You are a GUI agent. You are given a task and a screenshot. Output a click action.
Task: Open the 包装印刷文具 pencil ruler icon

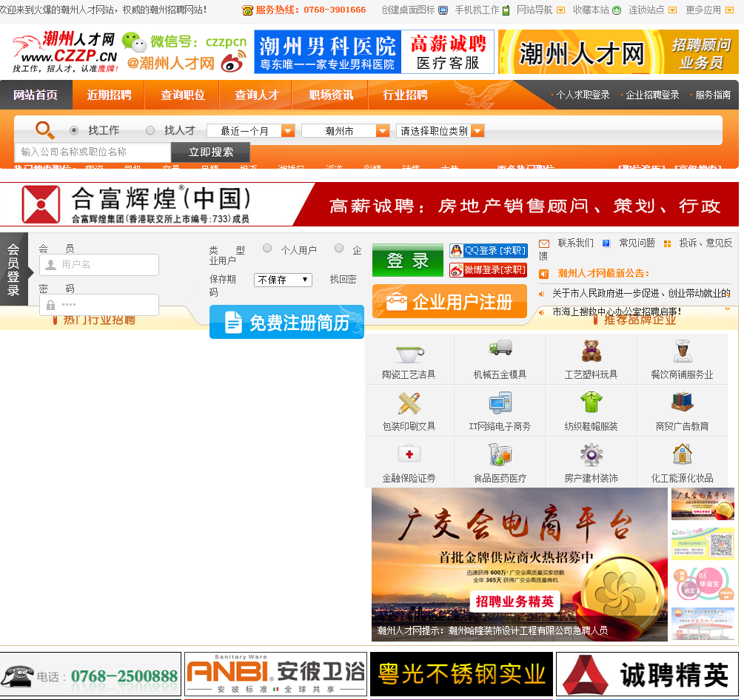pyautogui.click(x=409, y=403)
